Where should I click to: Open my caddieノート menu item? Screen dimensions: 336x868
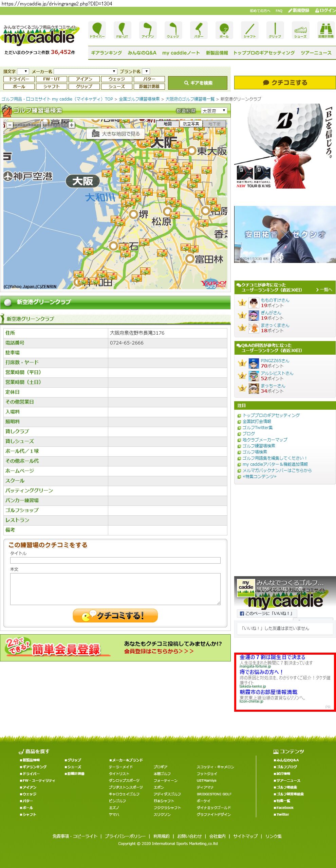pyautogui.click(x=181, y=53)
